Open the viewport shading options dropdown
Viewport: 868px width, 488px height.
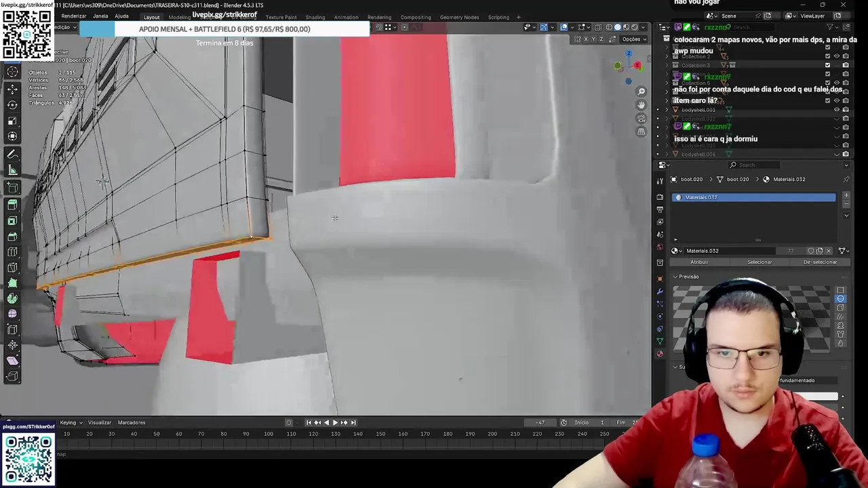click(644, 27)
